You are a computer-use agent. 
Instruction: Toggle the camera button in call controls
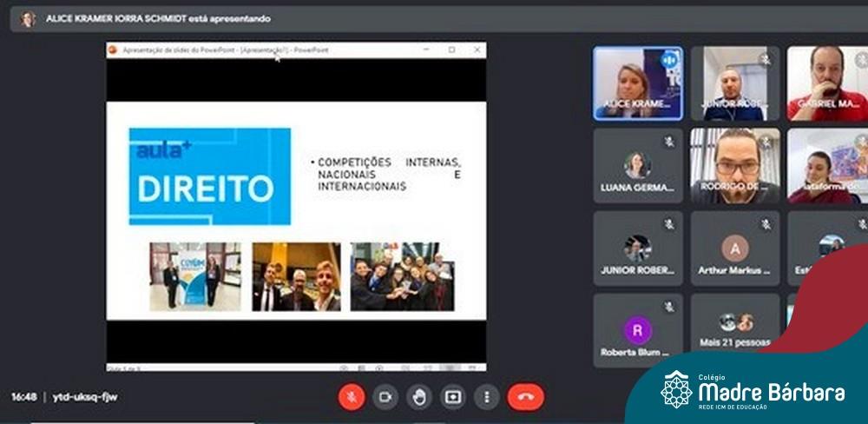[x=385, y=397]
